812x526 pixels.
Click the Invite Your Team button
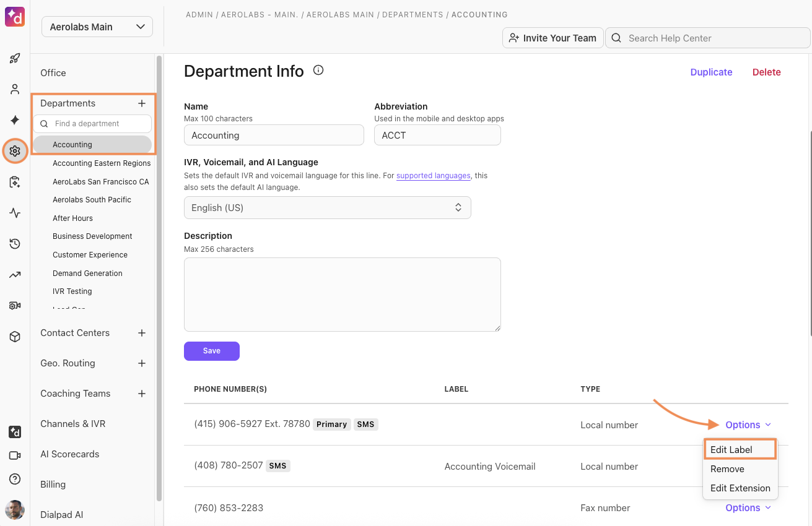[x=552, y=38]
